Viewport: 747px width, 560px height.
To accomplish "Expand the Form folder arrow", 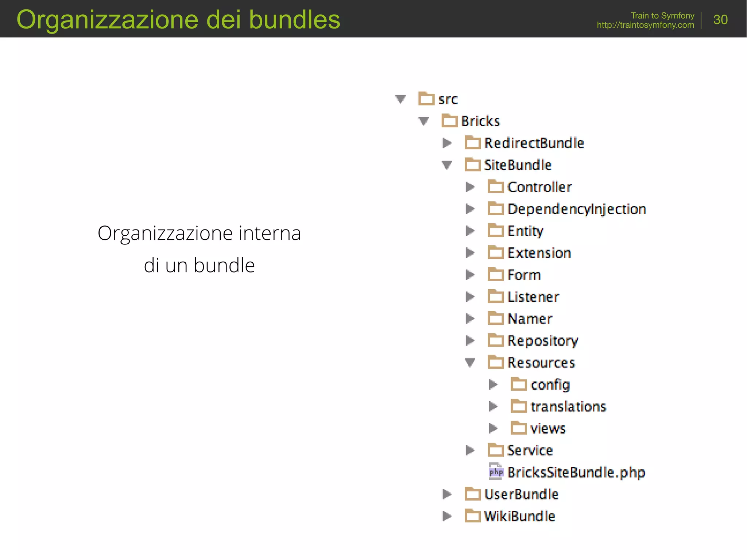I will tap(470, 275).
